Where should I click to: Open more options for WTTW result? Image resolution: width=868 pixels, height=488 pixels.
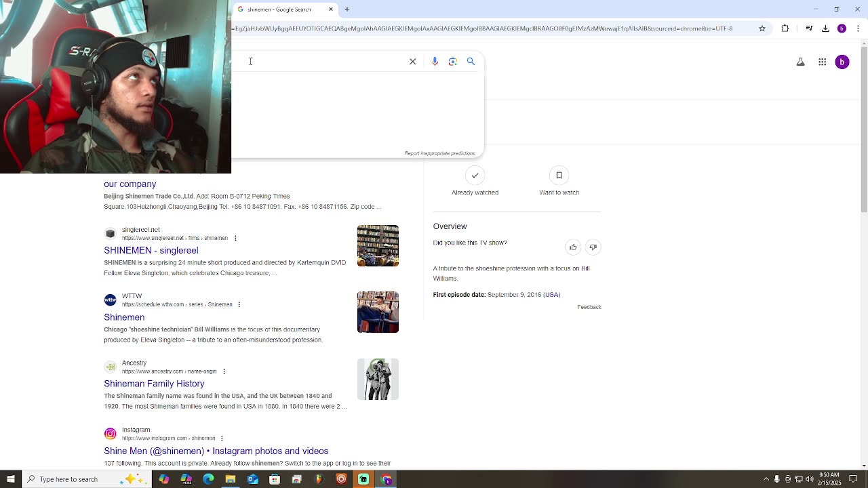click(x=239, y=305)
